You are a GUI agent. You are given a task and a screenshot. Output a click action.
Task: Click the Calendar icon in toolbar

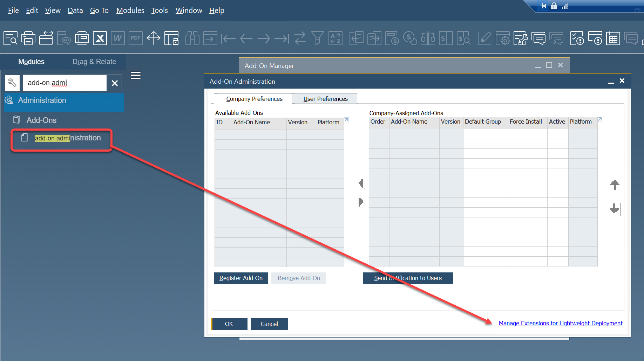pyautogui.click(x=613, y=38)
